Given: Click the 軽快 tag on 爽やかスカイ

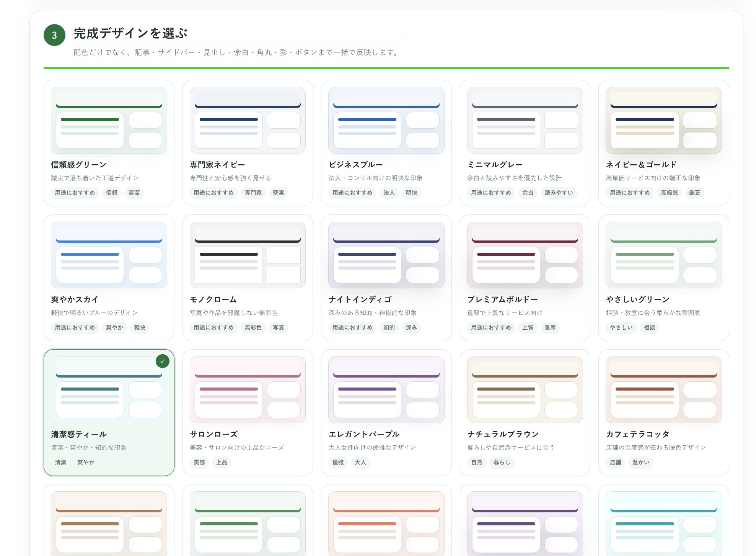Looking at the screenshot, I should pyautogui.click(x=140, y=327).
